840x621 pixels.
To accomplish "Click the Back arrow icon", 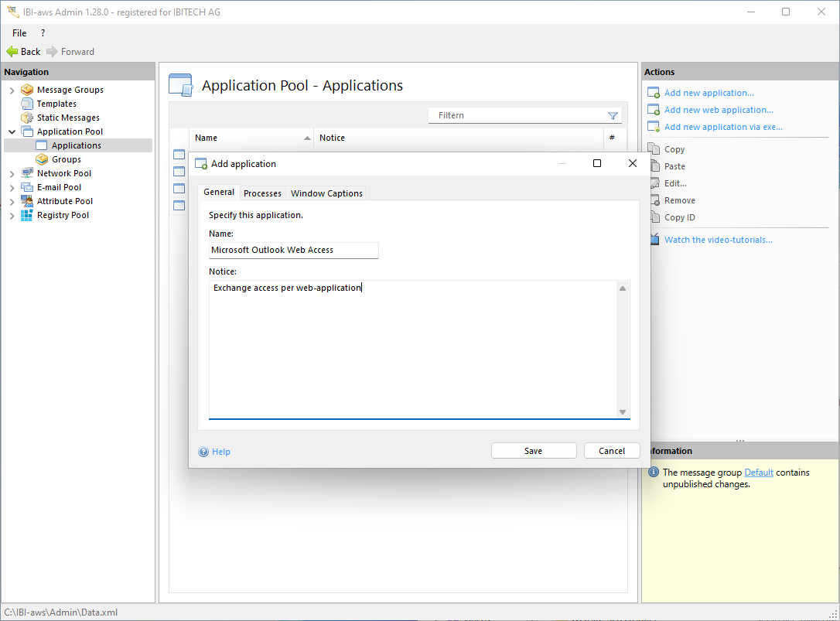I will click(x=12, y=52).
